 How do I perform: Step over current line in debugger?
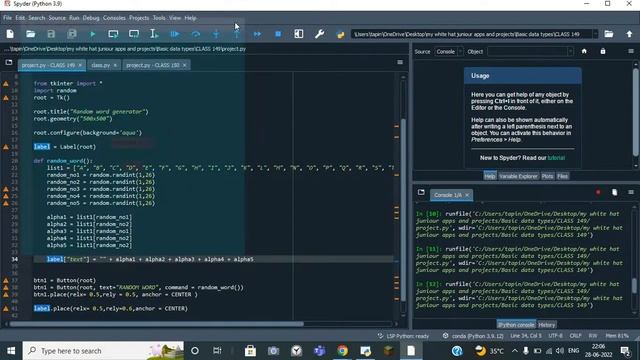pyautogui.click(x=196, y=34)
